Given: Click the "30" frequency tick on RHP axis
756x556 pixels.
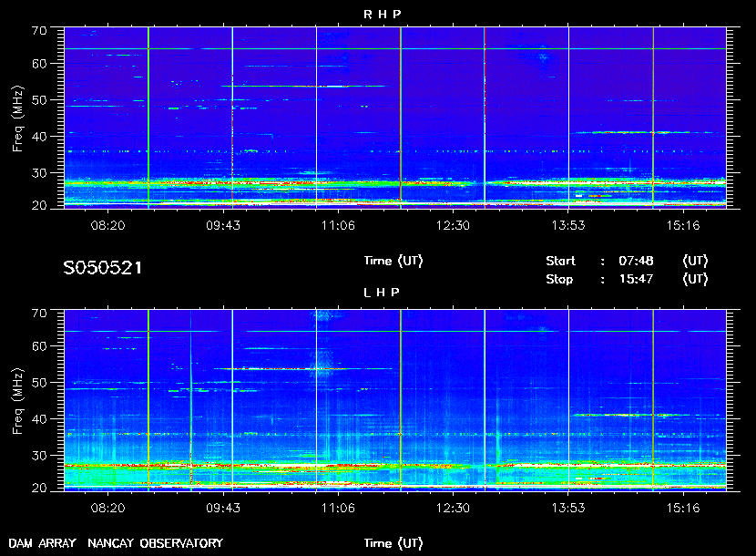Looking at the screenshot, I should coord(39,173).
